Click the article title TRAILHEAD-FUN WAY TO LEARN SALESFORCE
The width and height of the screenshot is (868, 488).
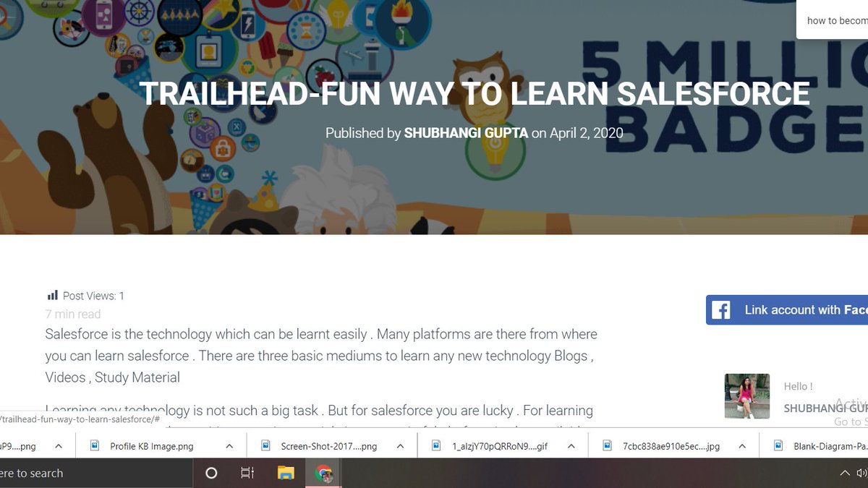point(475,94)
